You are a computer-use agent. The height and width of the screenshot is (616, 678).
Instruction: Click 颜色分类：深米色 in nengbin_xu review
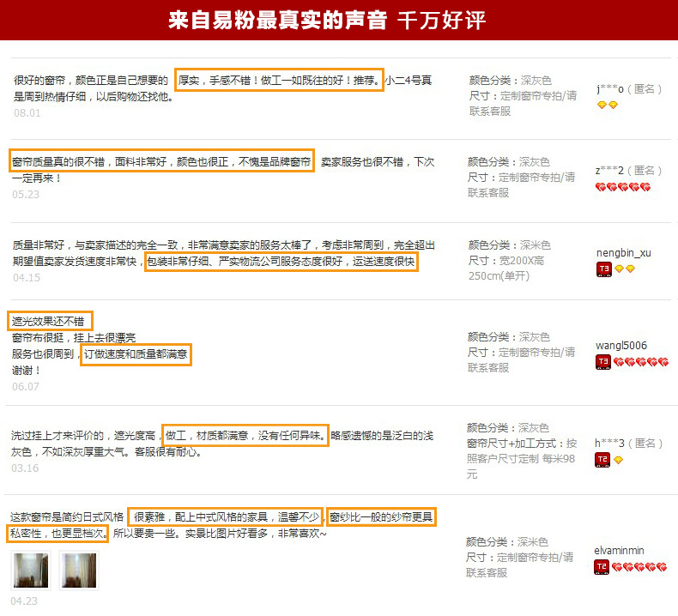[510, 245]
